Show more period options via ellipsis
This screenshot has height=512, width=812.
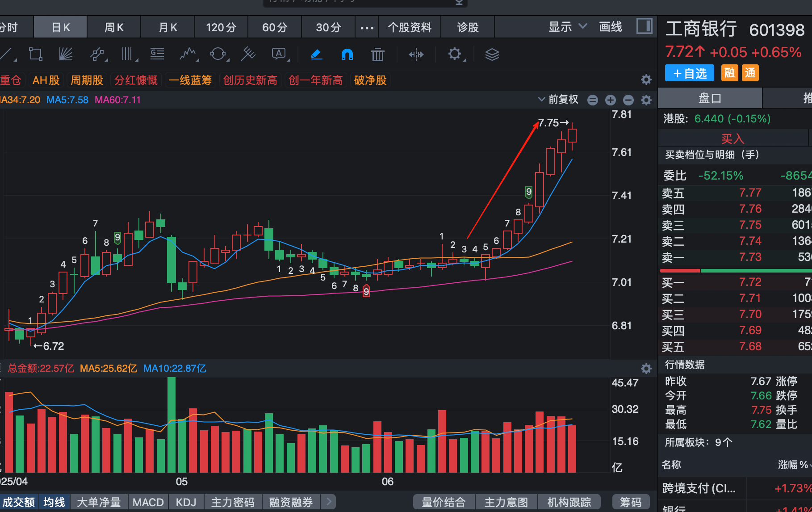click(367, 28)
